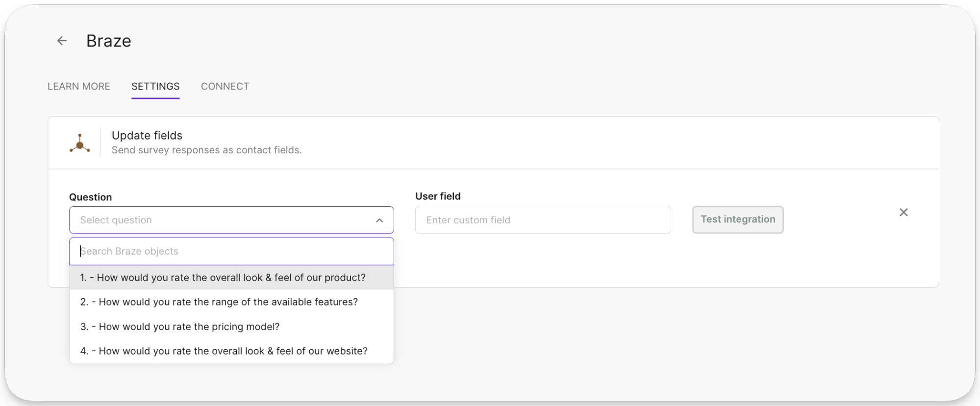The height and width of the screenshot is (406, 980).
Task: Click the Update fields heading
Action: point(147,136)
